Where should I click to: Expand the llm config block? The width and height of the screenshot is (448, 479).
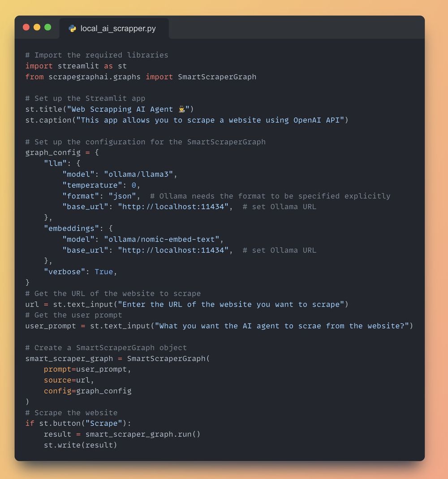pyautogui.click(x=55, y=163)
